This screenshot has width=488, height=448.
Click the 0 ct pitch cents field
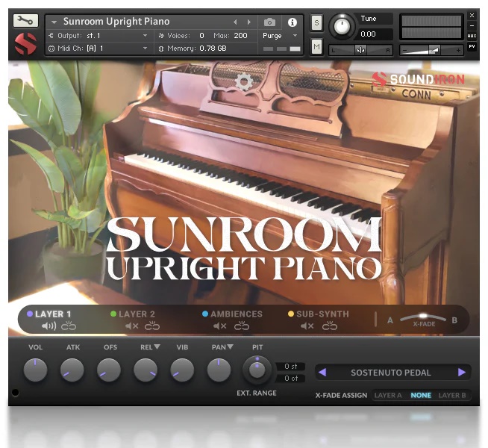[x=290, y=379]
